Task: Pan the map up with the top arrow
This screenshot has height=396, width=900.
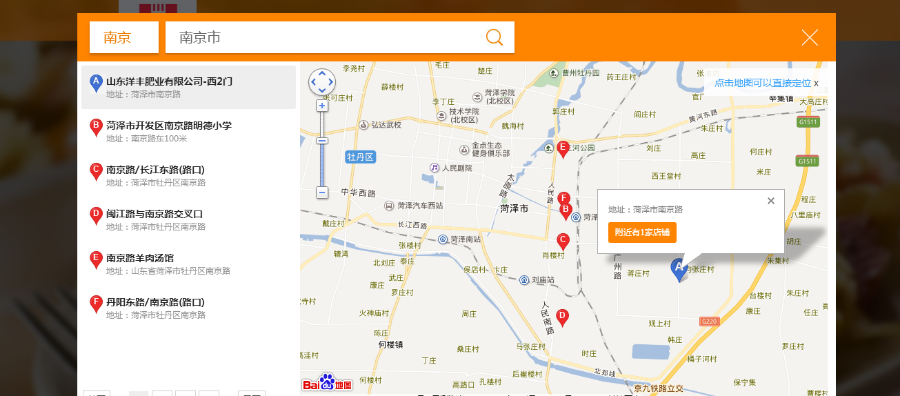Action: click(322, 74)
